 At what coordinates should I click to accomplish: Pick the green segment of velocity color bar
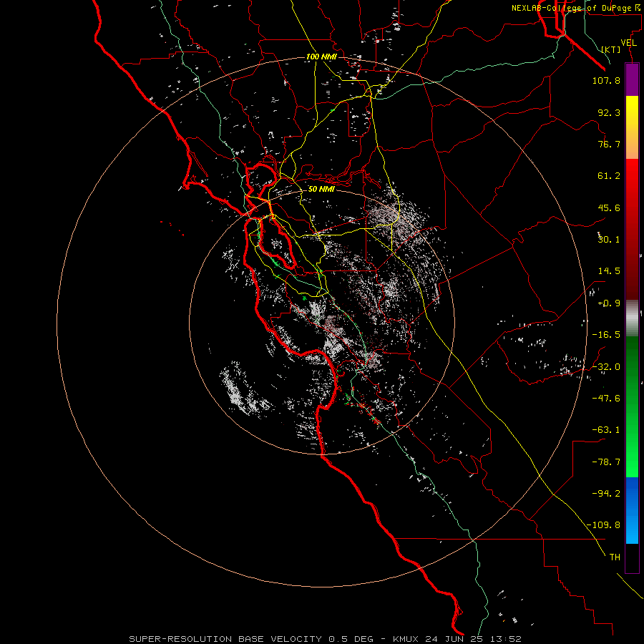point(632,406)
